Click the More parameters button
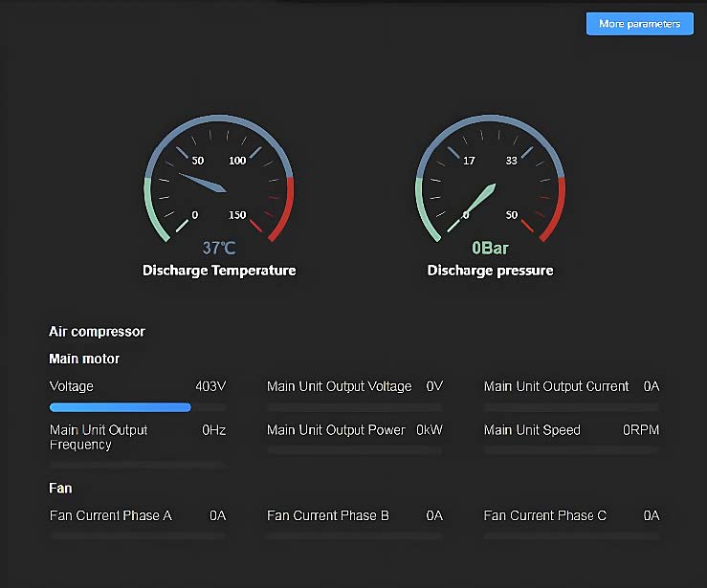 tap(638, 24)
